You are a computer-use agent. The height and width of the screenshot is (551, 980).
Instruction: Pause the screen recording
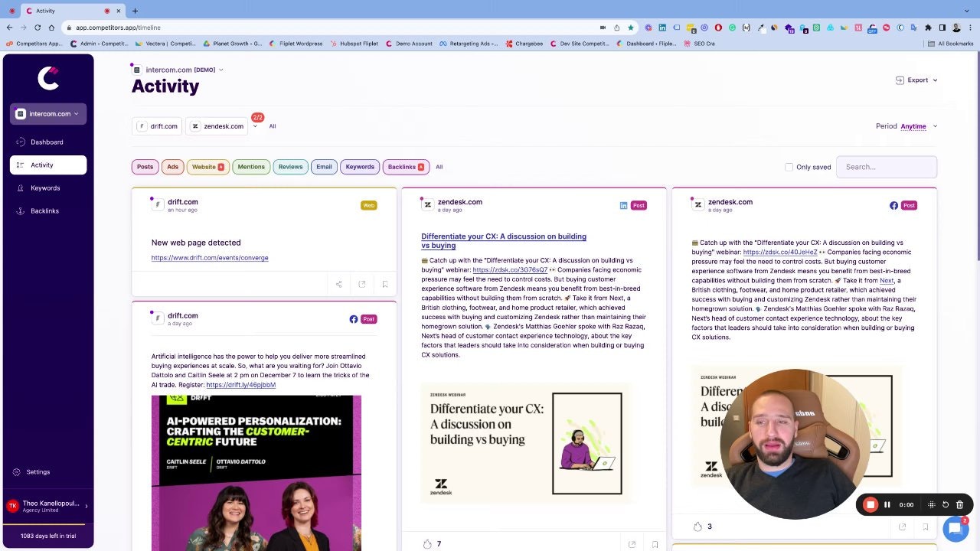(x=887, y=505)
